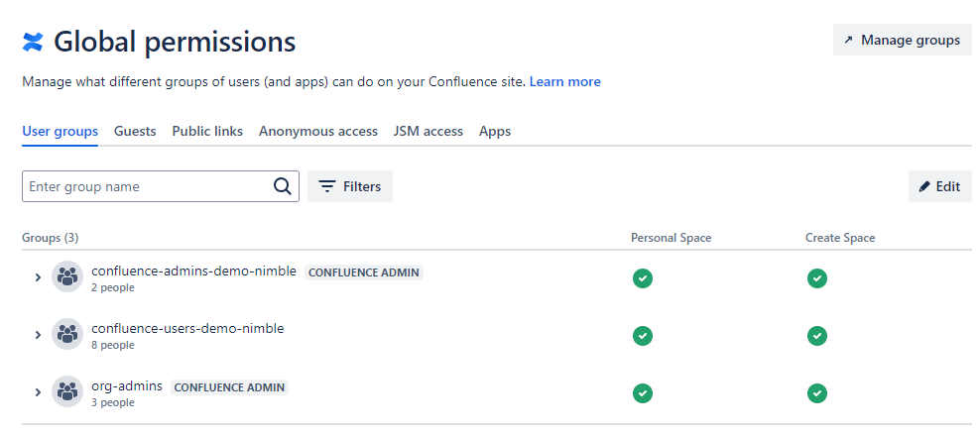The width and height of the screenshot is (980, 435).
Task: Open the Public links tab
Action: [x=207, y=131]
